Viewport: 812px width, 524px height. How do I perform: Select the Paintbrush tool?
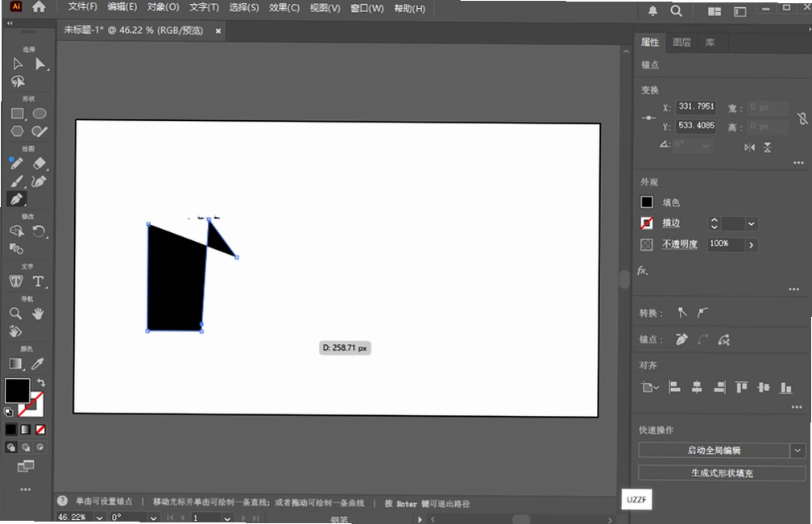tap(17, 181)
